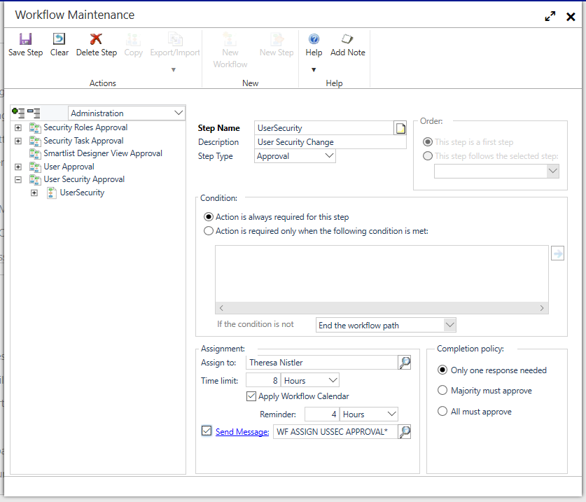Open End the workflow path dropdown
The width and height of the screenshot is (586, 502).
[450, 325]
